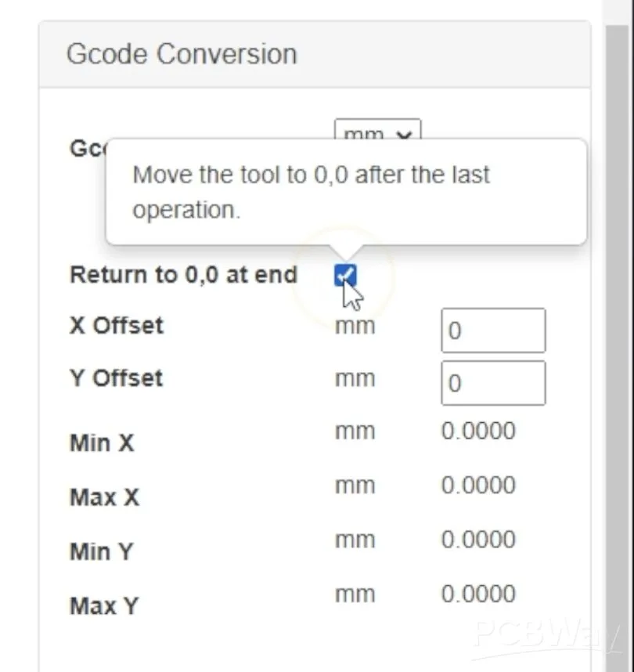The image size is (634, 672).
Task: Click the Max Y value 0.0000
Action: tap(478, 594)
